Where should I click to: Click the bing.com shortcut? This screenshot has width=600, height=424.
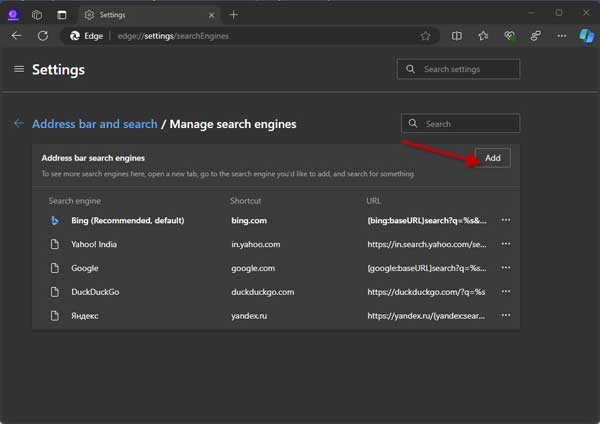(249, 220)
